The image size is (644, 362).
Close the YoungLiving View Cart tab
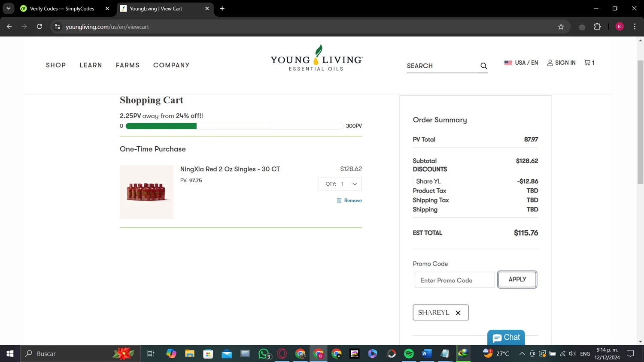207,9
